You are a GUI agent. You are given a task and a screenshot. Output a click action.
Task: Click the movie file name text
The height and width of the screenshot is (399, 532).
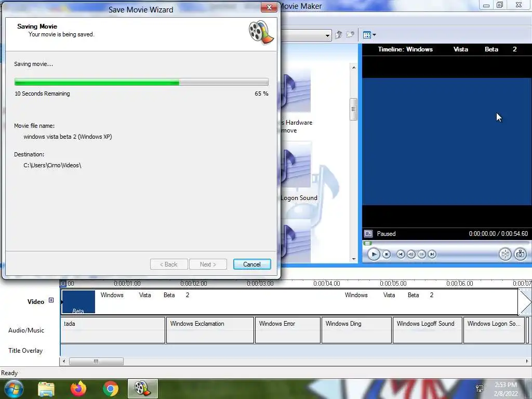(x=68, y=137)
